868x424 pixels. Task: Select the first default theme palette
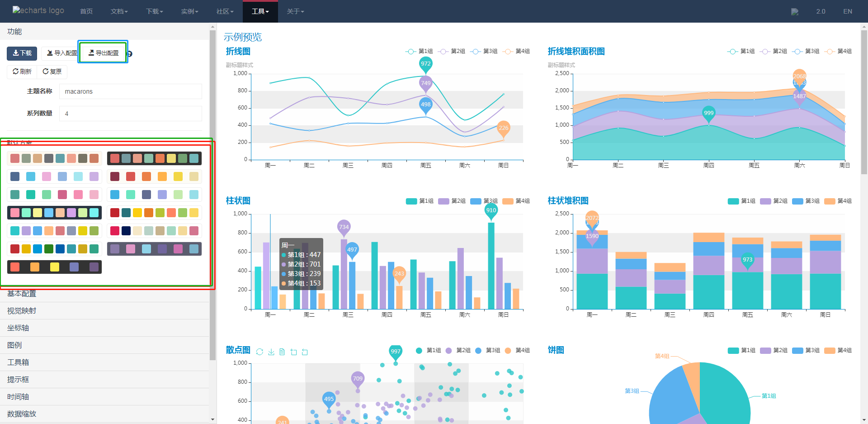[x=54, y=158]
